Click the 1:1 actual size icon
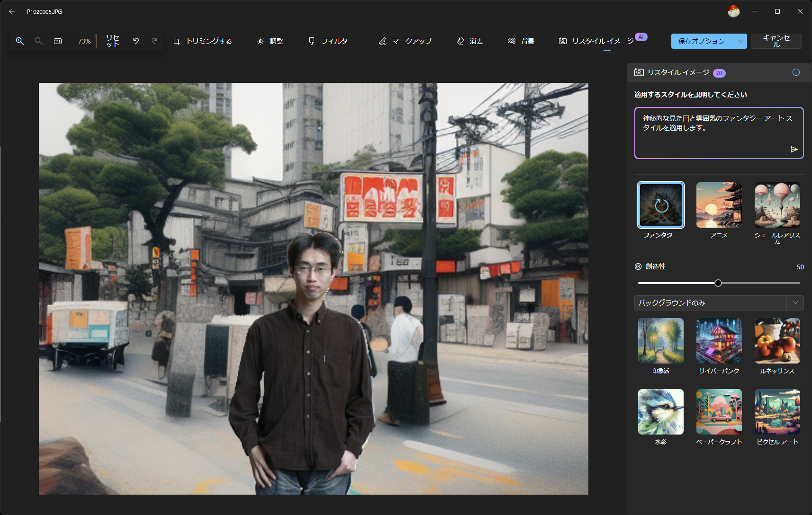 tap(57, 41)
